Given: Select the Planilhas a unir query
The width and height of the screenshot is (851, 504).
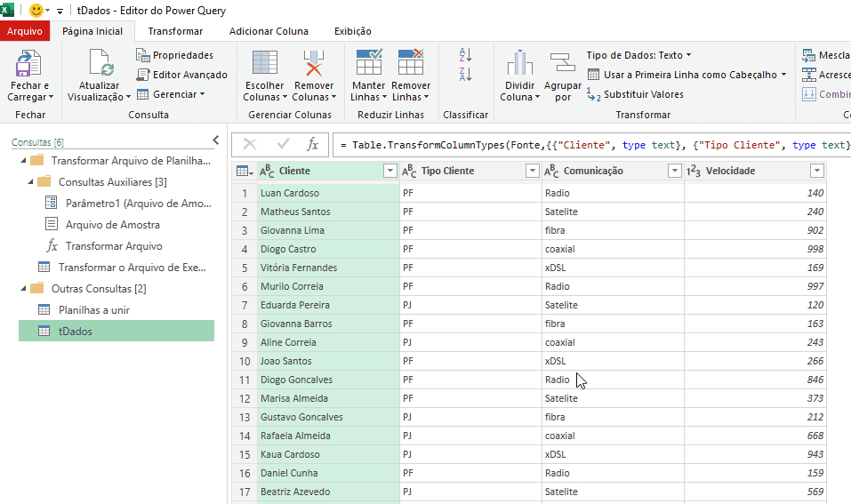Looking at the screenshot, I should 93,309.
